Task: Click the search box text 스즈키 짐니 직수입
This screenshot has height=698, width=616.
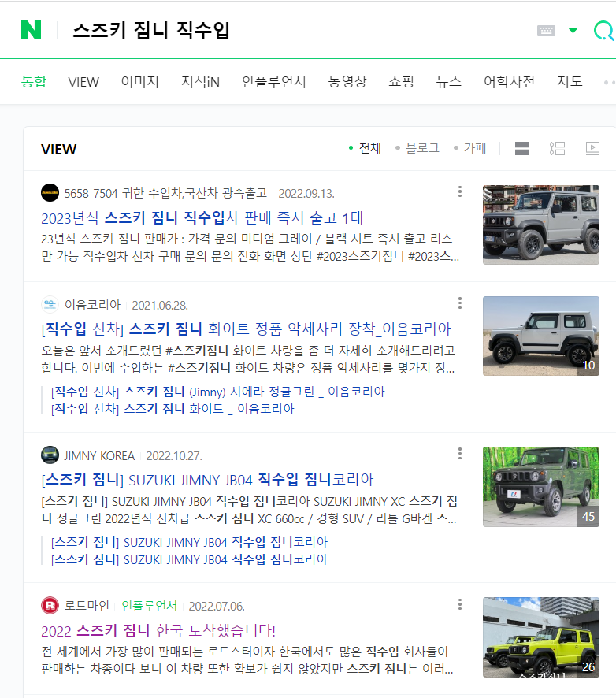Action: (x=151, y=30)
